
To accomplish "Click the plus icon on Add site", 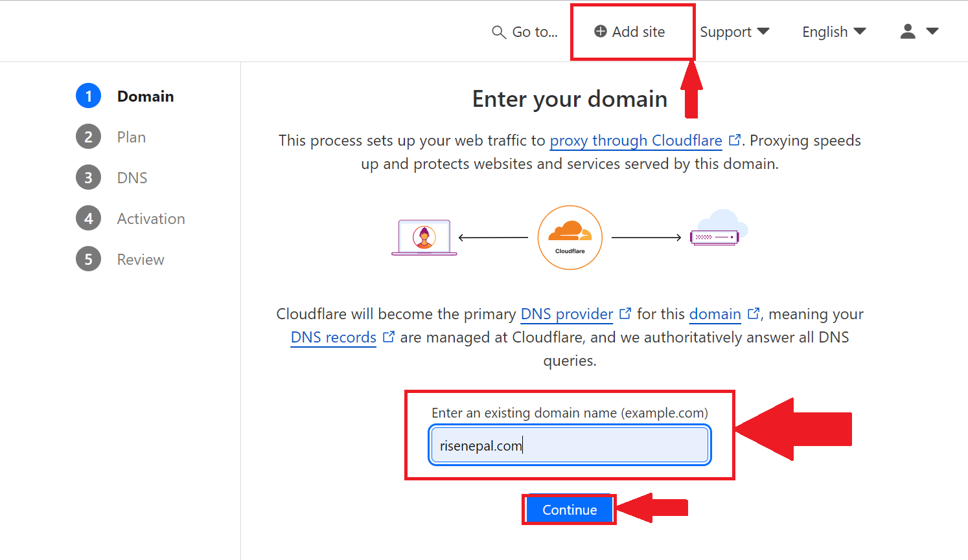I will 600,31.
